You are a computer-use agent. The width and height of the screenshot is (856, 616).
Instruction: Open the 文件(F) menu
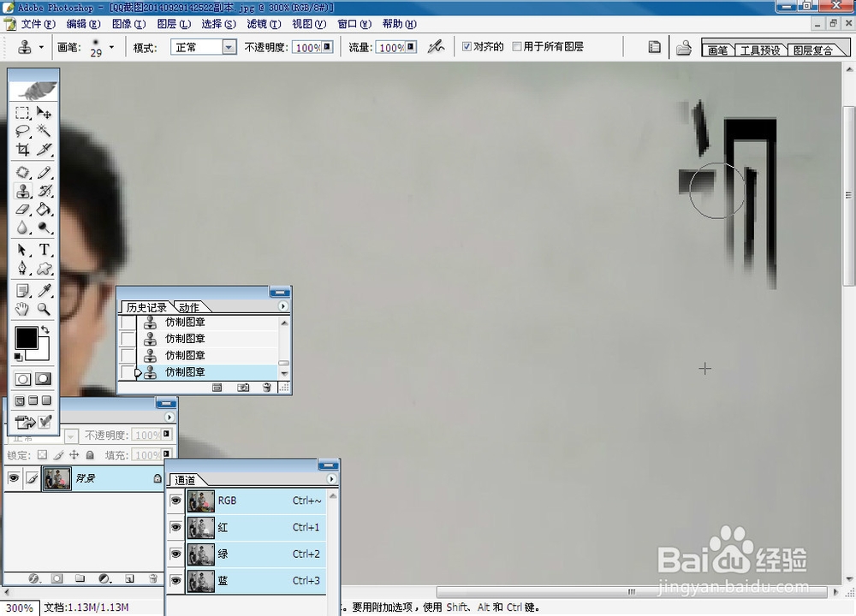pos(39,24)
